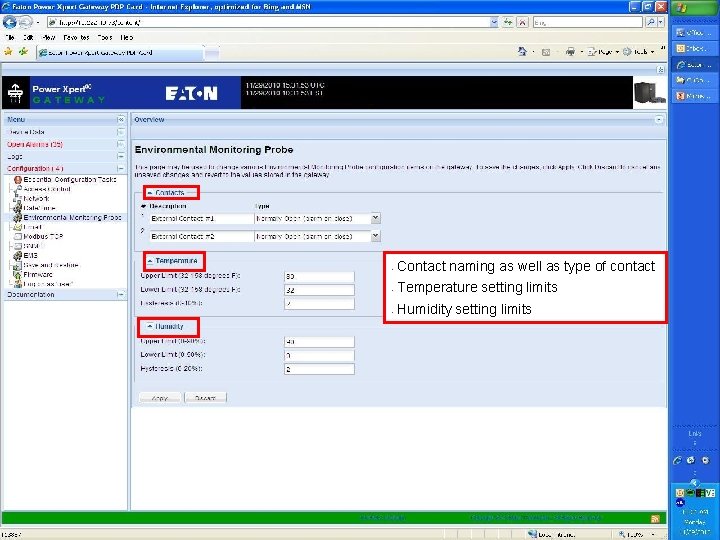720x540 pixels.
Task: Click the Modbus TCP icon in tree
Action: (x=18, y=236)
